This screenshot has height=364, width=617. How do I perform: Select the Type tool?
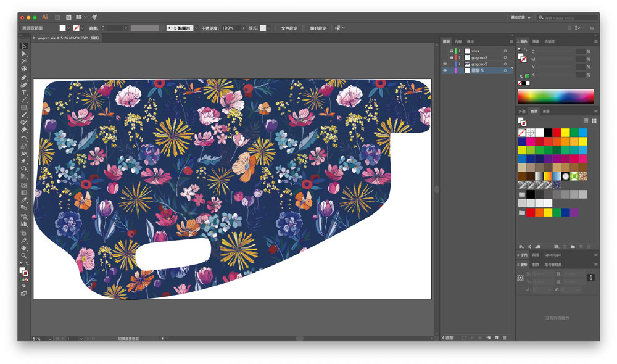pos(24,92)
